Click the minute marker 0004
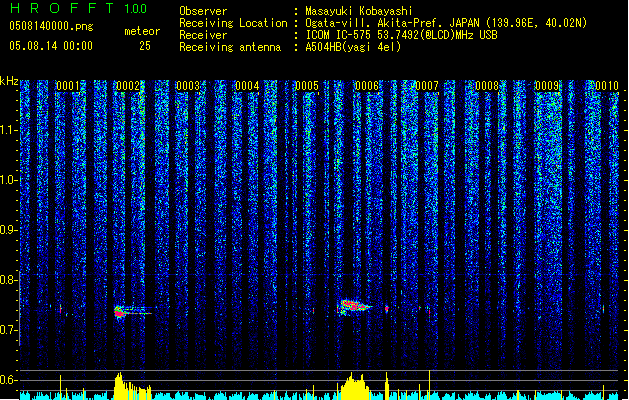The height and width of the screenshot is (400, 629). point(247,86)
